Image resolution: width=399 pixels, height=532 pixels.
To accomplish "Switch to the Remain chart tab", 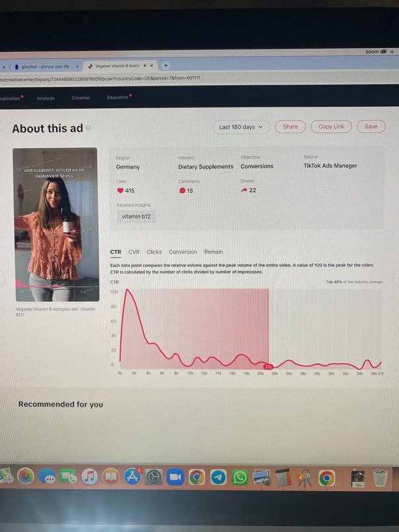I will (x=213, y=252).
